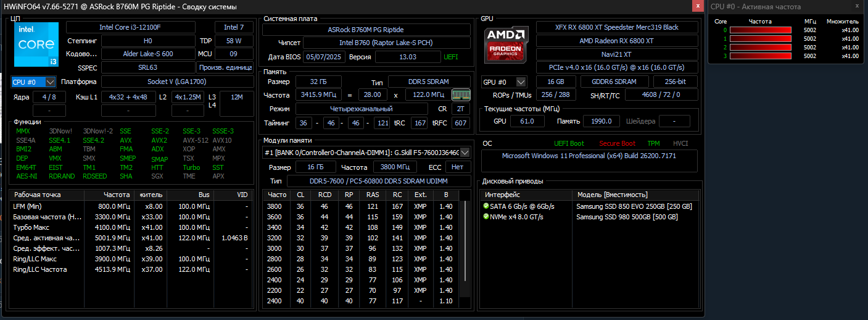
Task: Click the Intel Core i3 logo
Action: 36,44
